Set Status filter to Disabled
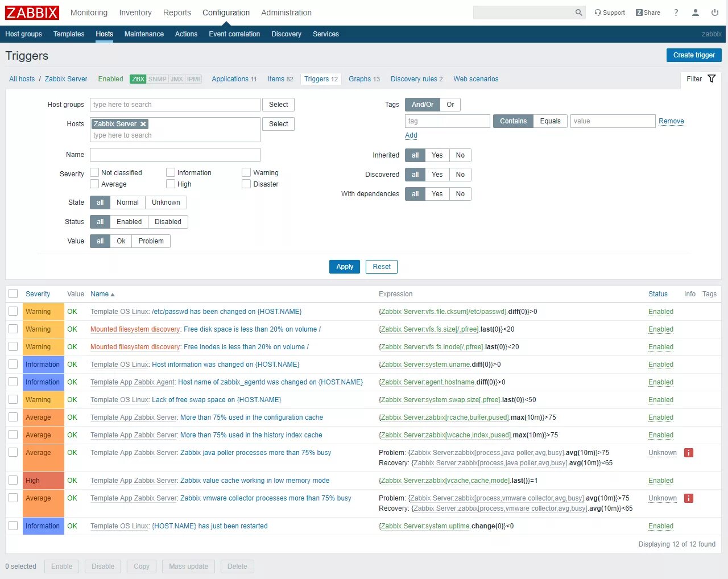 (168, 222)
